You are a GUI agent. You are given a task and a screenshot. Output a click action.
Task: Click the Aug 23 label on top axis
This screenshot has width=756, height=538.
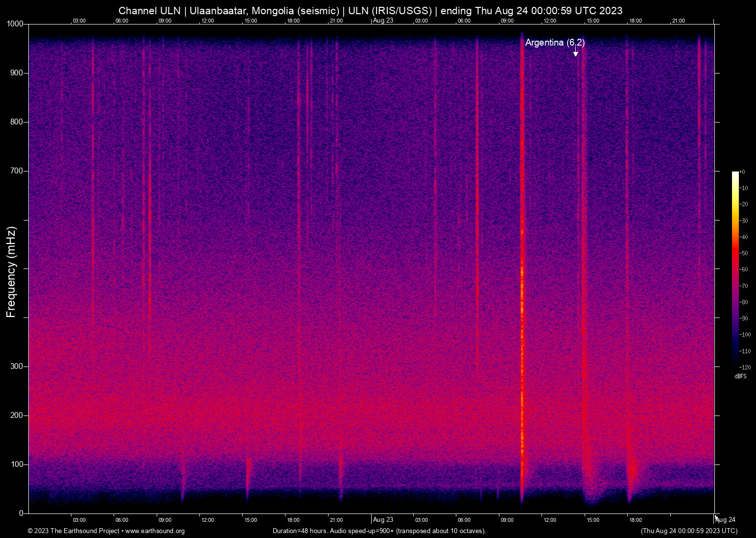[x=382, y=21]
